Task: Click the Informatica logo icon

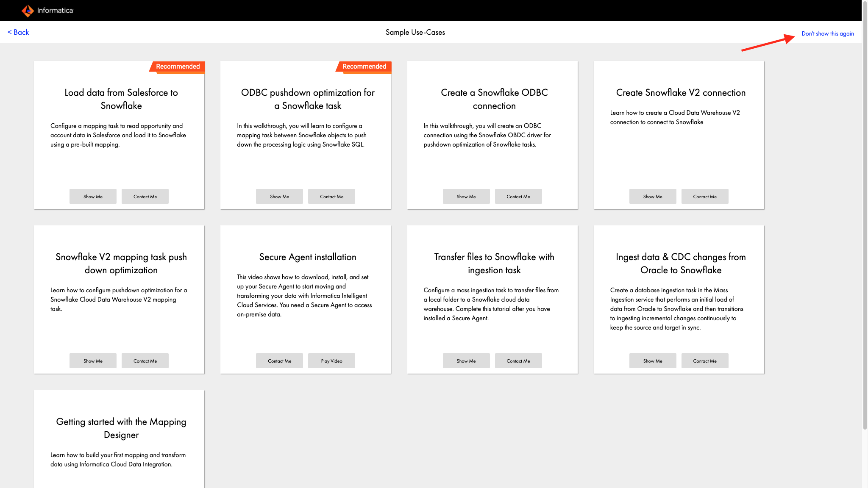Action: (28, 11)
